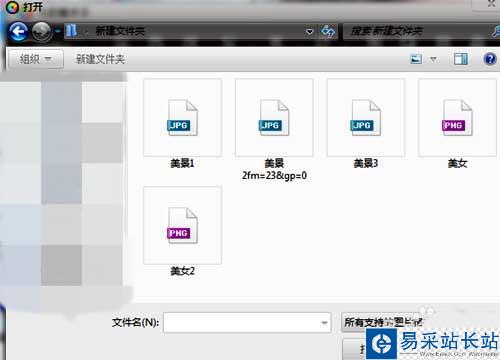Viewport: 500px width, 360px height.
Task: Click into the 文件名(N) input field
Action: (247, 322)
